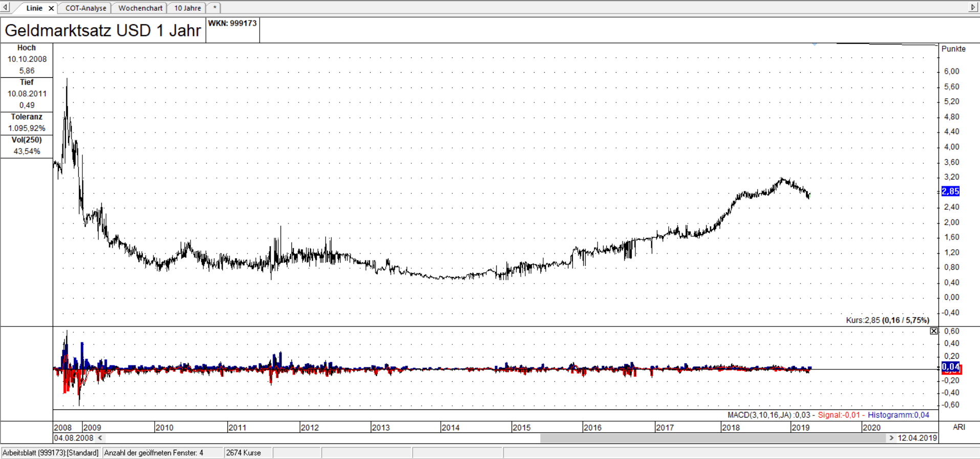The image size is (980, 459).
Task: Click the 2011 year label on time axis
Action: (x=237, y=427)
